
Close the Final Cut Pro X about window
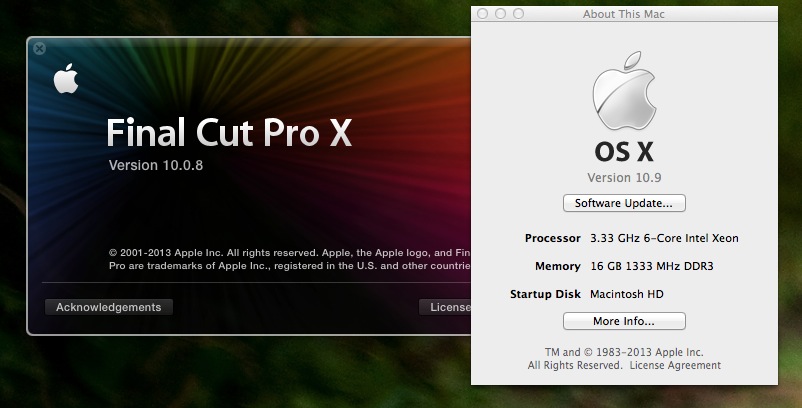(39, 49)
